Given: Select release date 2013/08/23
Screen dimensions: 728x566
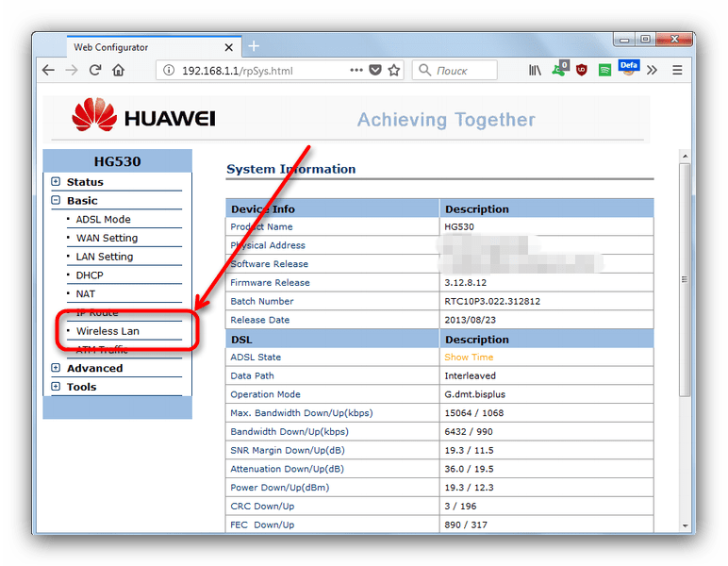Looking at the screenshot, I should click(470, 320).
